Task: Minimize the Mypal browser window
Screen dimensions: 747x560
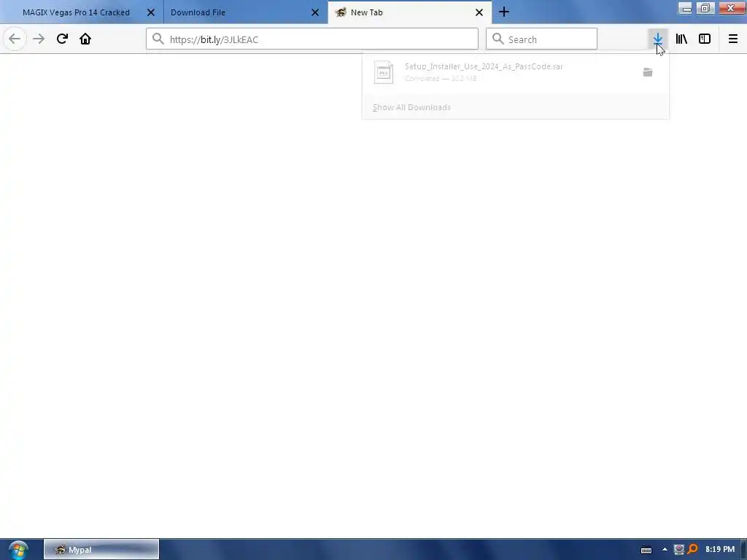Action: tap(685, 8)
